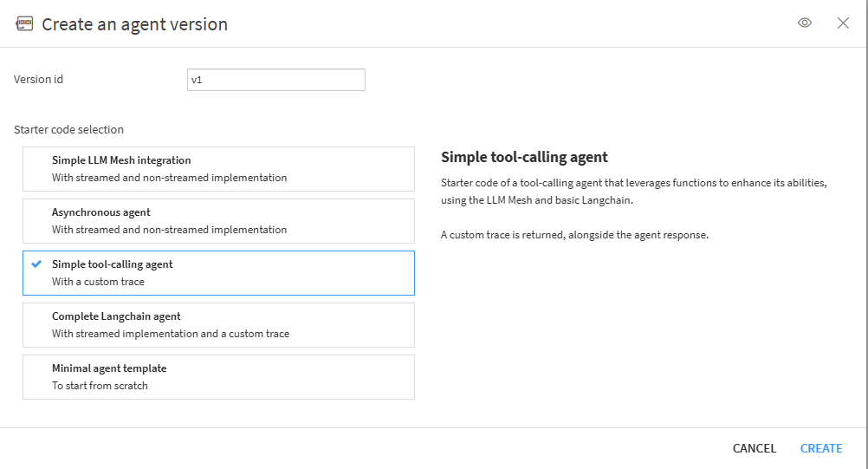868x469 pixels.
Task: Toggle the eye preview icon
Action: pos(805,23)
